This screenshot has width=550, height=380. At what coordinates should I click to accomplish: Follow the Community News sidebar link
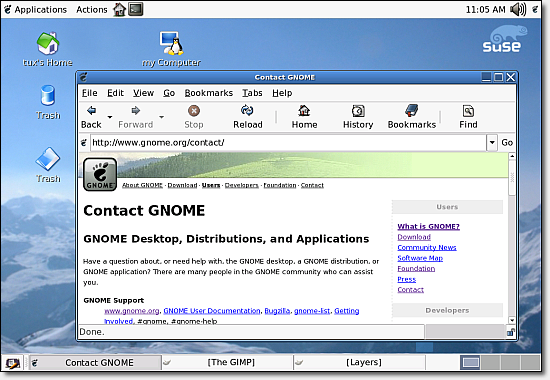427,247
